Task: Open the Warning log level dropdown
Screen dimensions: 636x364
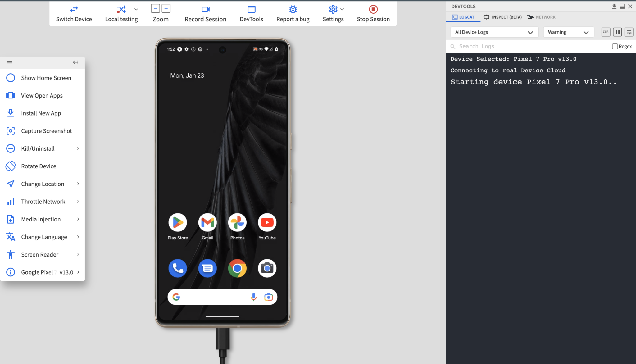Action: [568, 32]
